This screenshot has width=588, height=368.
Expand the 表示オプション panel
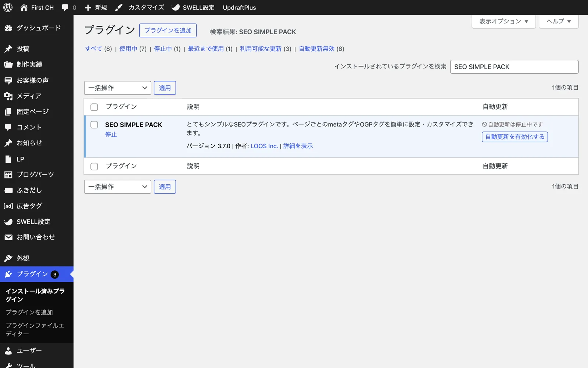[x=503, y=21]
